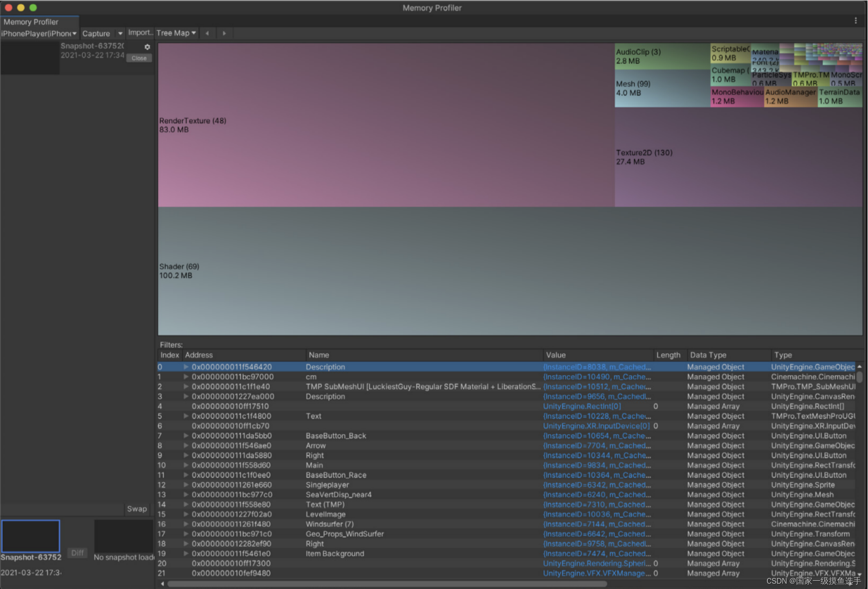Open the Tree Map view dropdown
This screenshot has width=868, height=589.
pyautogui.click(x=176, y=33)
